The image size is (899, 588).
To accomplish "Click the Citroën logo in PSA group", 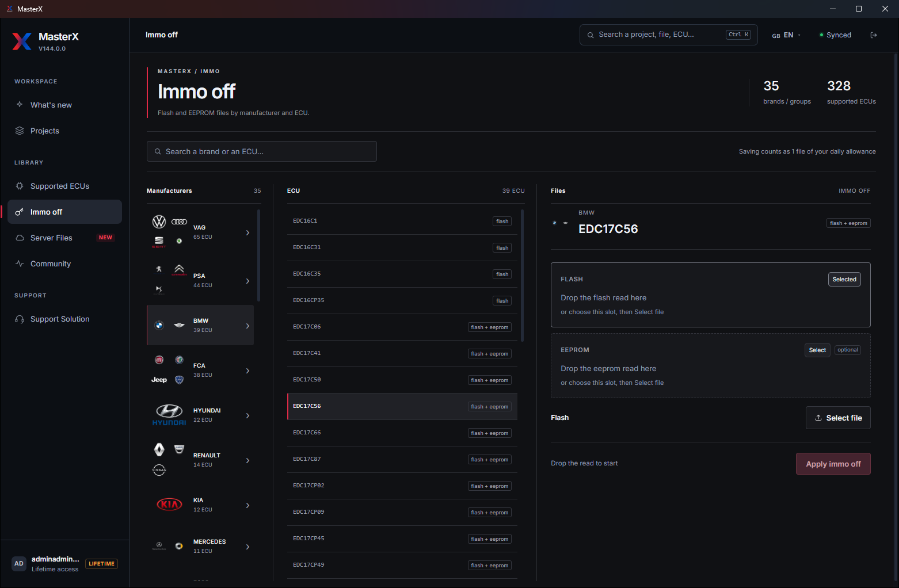I will coord(180,270).
